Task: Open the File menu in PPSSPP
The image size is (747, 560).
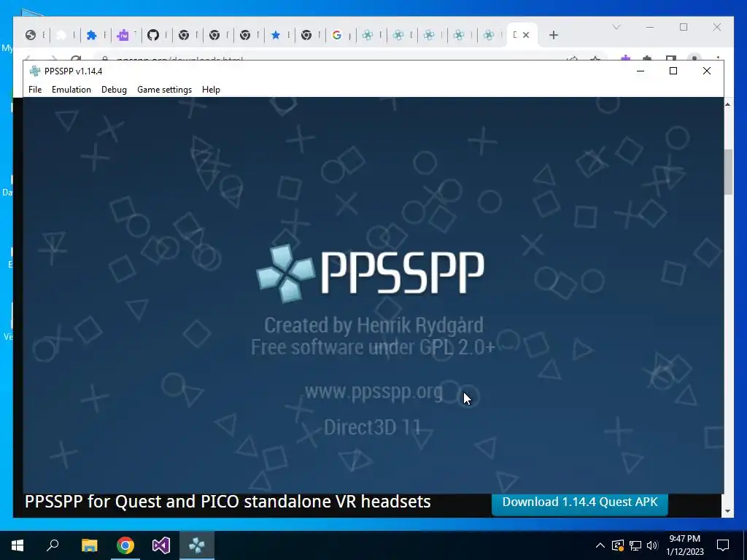Action: (x=35, y=90)
